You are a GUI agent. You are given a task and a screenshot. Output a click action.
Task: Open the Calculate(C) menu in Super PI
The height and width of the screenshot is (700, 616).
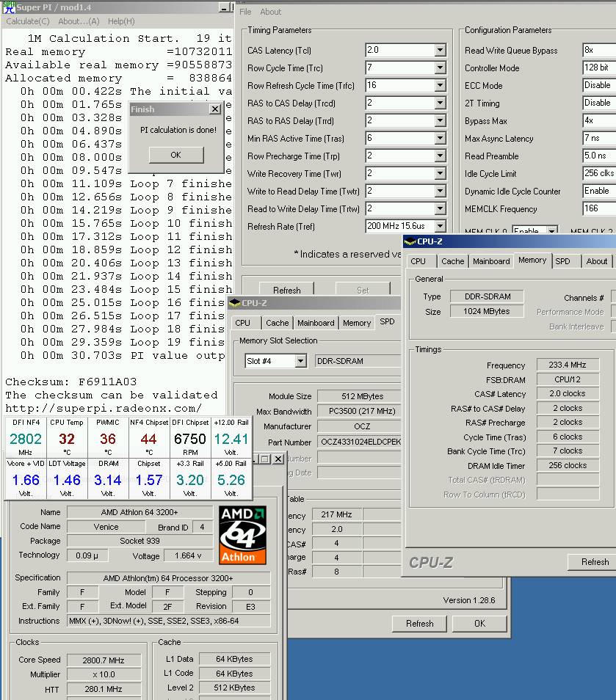[28, 21]
